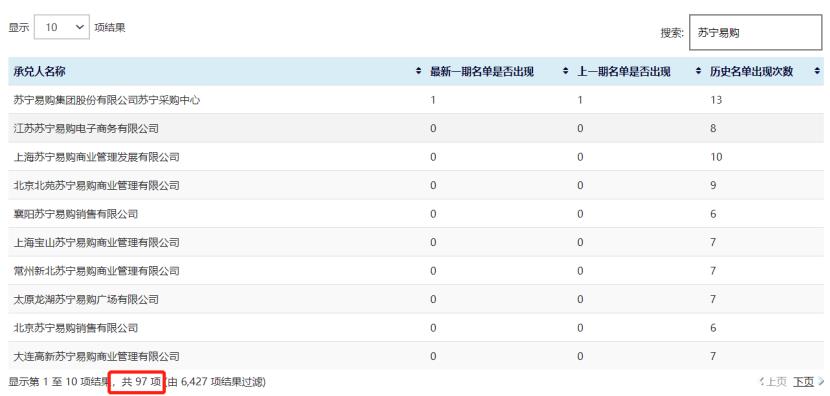The height and width of the screenshot is (396, 830).
Task: Select row 苏宁易购集团股份有限公司苏宁采购中心
Action: (416, 100)
